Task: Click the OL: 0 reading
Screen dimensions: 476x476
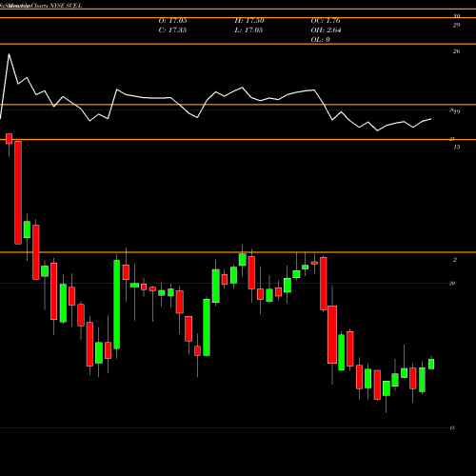Action: point(321,40)
